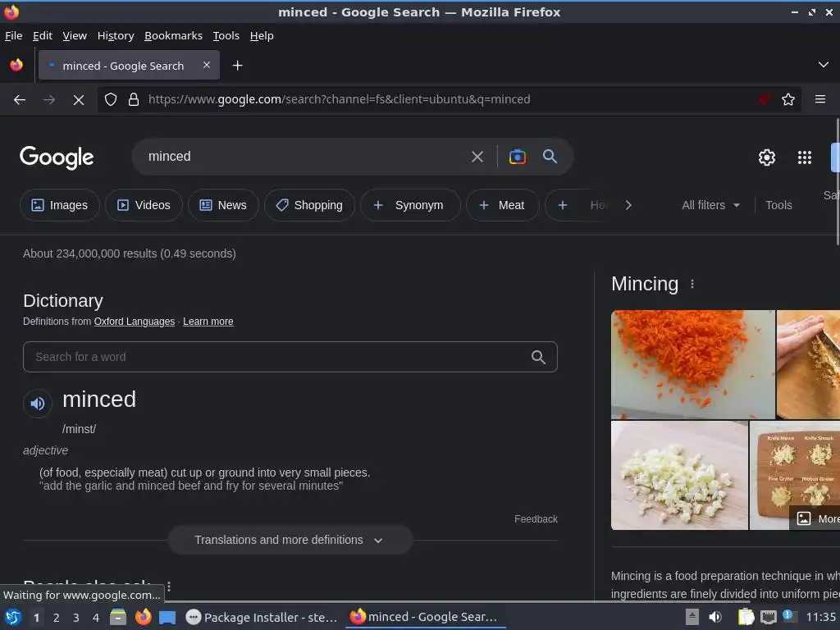840x630 pixels.
Task: Show more filter chips arrow
Action: pyautogui.click(x=628, y=205)
